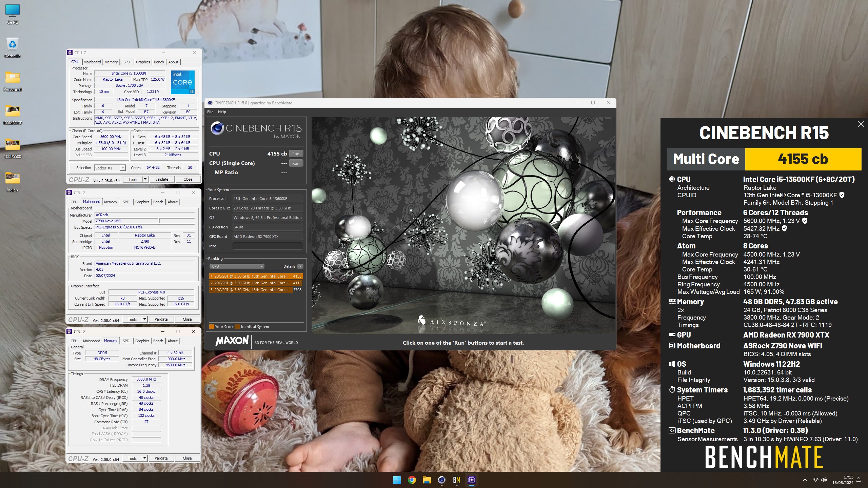The height and width of the screenshot is (488, 868).
Task: Expand Tools dropdown arrow in CPU-tab CPU-Z window
Action: (145, 179)
